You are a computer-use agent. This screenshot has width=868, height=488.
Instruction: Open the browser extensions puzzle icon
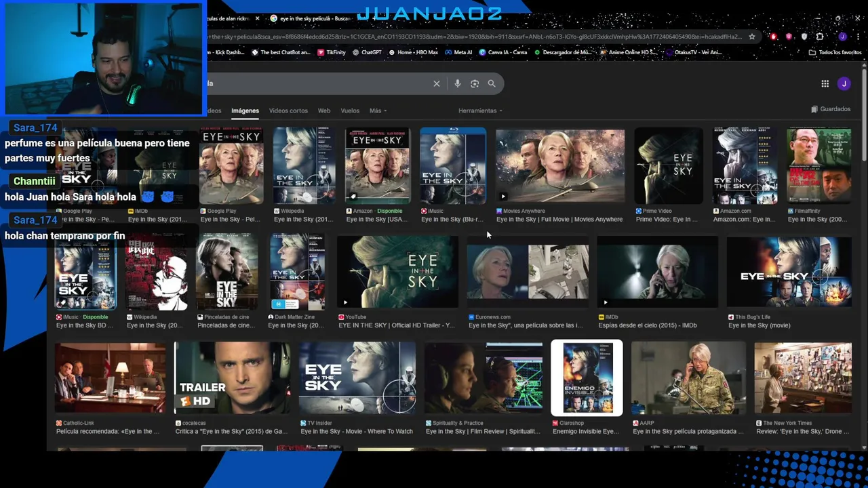click(820, 37)
